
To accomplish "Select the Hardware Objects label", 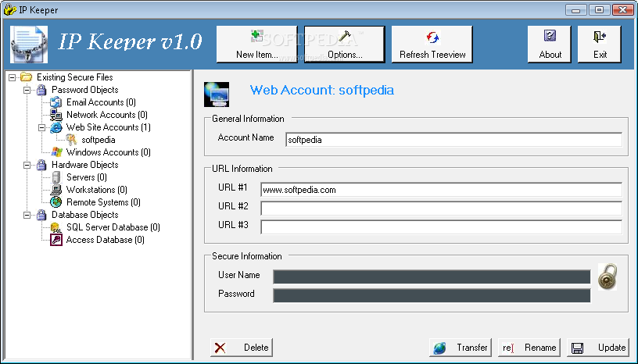I will [84, 165].
